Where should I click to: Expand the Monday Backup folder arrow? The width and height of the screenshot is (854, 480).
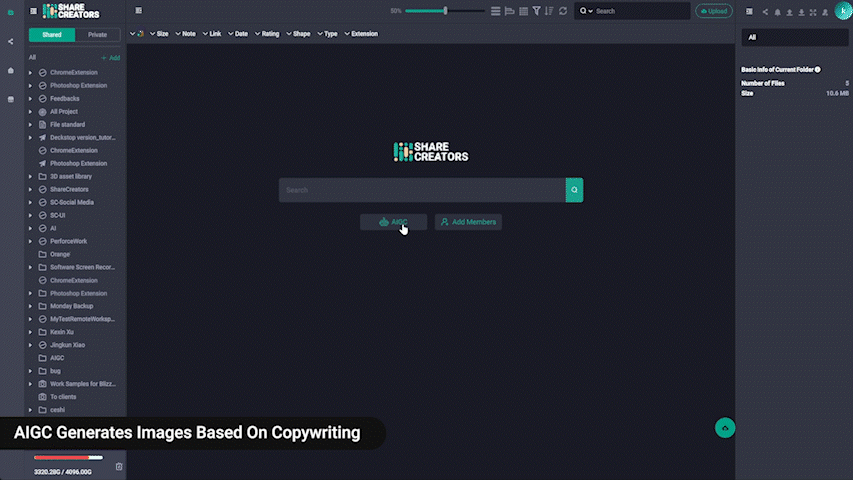(30, 306)
